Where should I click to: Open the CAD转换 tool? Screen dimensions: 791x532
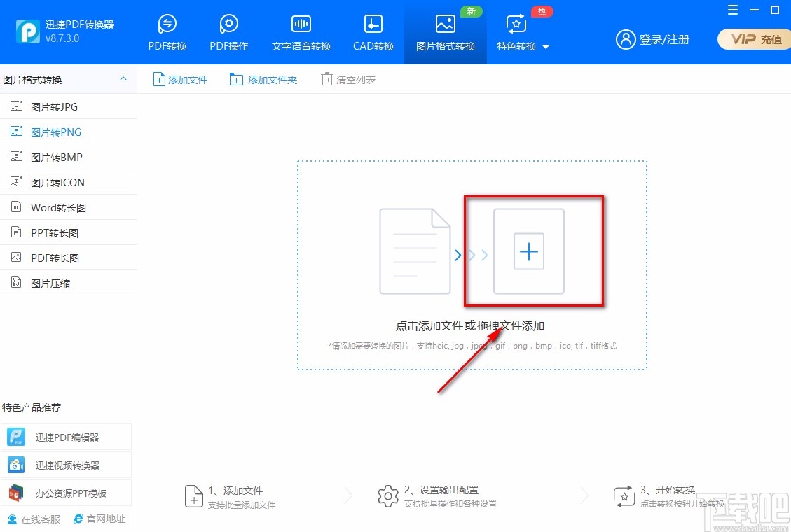click(372, 31)
